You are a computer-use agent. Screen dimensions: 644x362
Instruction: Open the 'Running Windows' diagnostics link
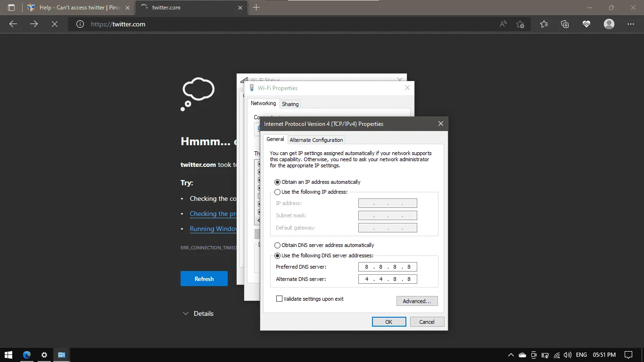point(213,229)
